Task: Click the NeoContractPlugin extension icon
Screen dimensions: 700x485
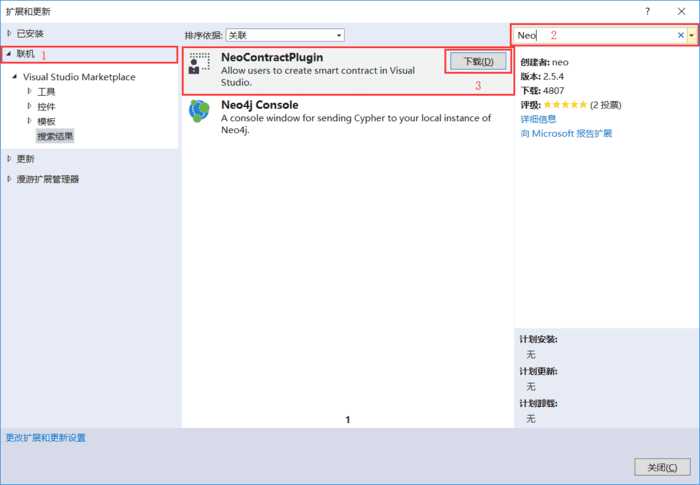Action: (199, 63)
